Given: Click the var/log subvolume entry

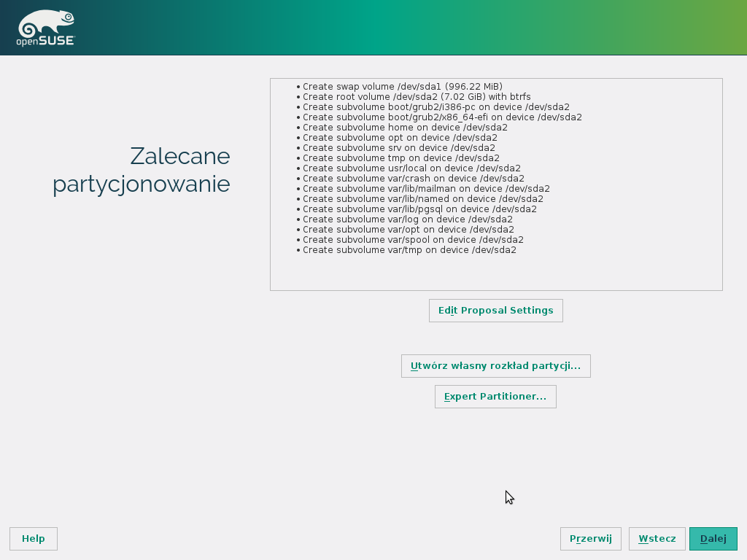Looking at the screenshot, I should pyautogui.click(x=407, y=219).
